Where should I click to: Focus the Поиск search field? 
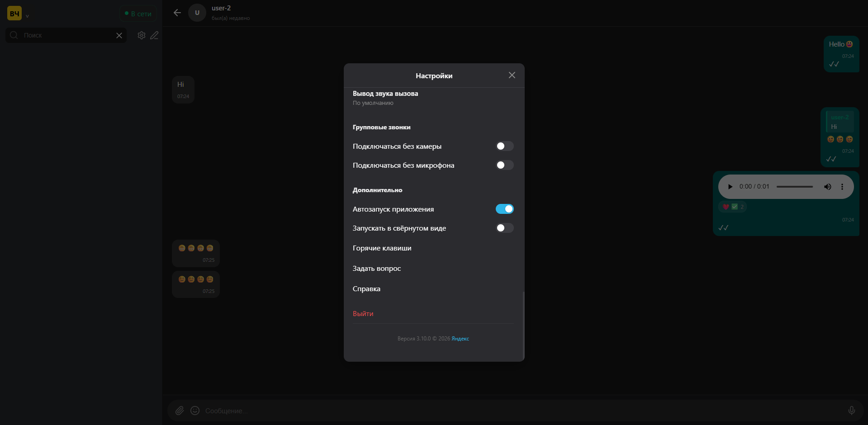[66, 35]
